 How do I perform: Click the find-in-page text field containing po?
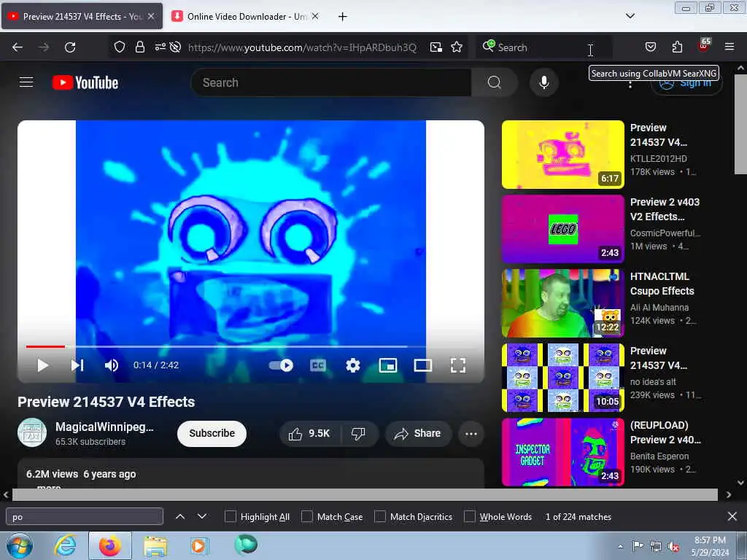click(85, 517)
